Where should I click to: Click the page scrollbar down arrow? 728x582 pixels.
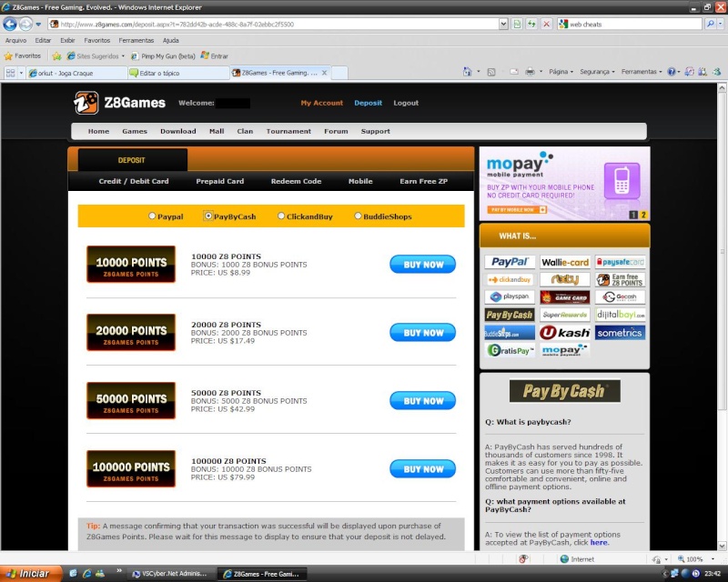[x=722, y=546]
